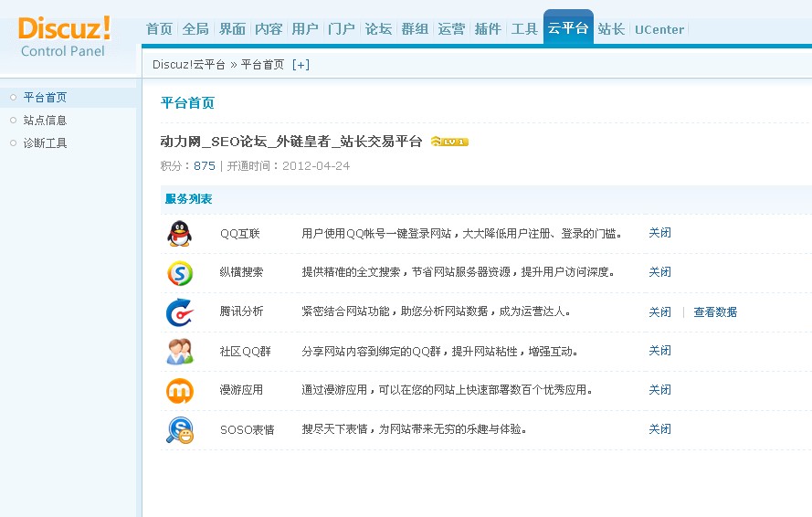Disable the QQ互联 service via 关闭
The height and width of the screenshot is (517, 812).
tap(659, 233)
